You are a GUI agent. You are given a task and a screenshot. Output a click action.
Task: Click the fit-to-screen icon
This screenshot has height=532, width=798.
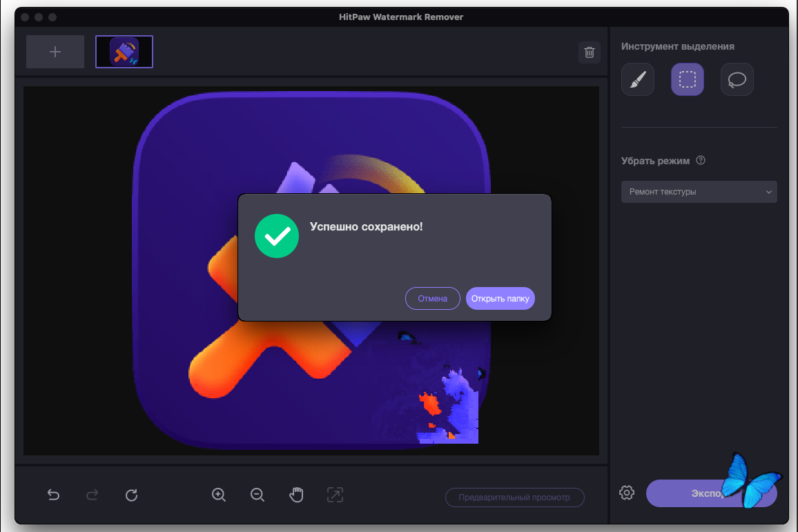coord(335,495)
